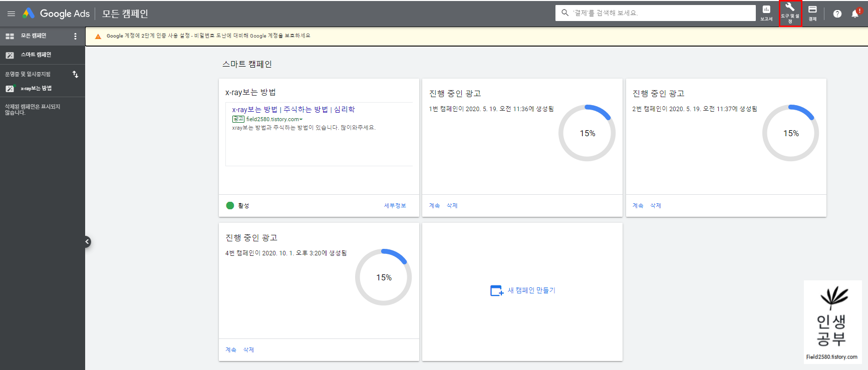868x370 pixels.
Task: Click the sort arrows icon in the sidebar
Action: coord(75,74)
